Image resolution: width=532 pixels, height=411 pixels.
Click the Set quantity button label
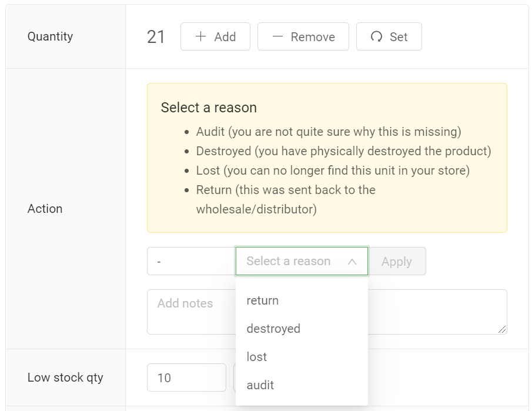[399, 37]
